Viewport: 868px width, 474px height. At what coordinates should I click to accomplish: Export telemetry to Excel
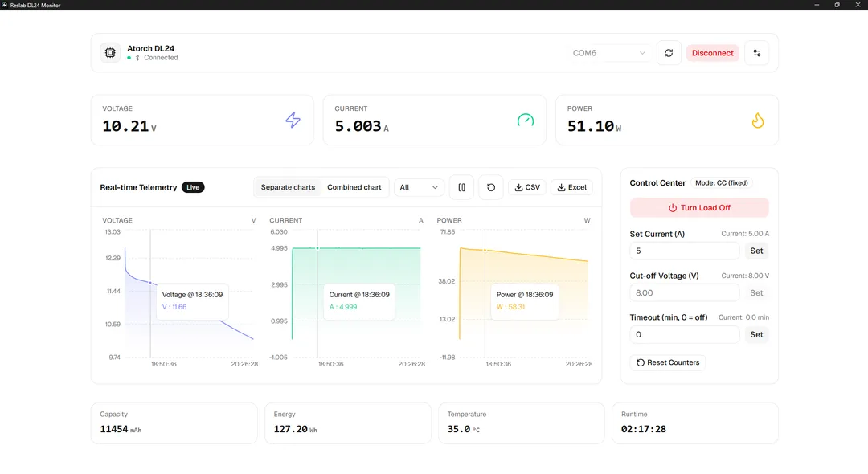click(x=572, y=187)
